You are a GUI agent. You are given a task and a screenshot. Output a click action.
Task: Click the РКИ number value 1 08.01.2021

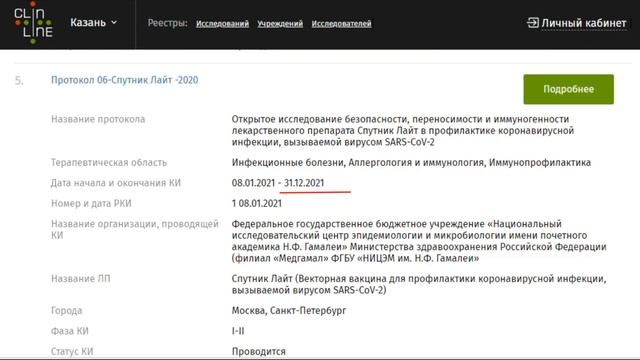point(257,203)
